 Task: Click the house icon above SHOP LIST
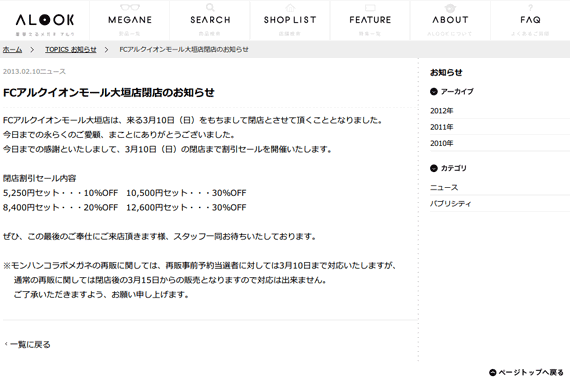click(x=290, y=7)
